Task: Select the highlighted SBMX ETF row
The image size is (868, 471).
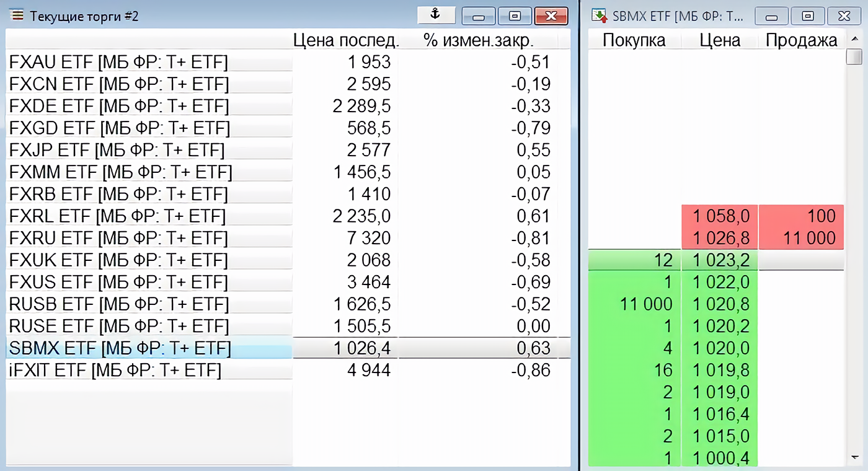Action: tap(288, 348)
